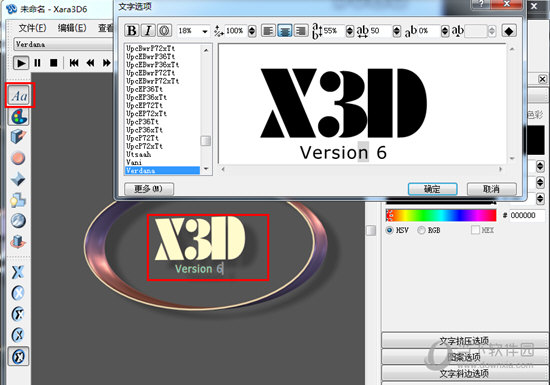The height and width of the screenshot is (385, 550).
Task: Click the play animation button
Action: coord(21,63)
